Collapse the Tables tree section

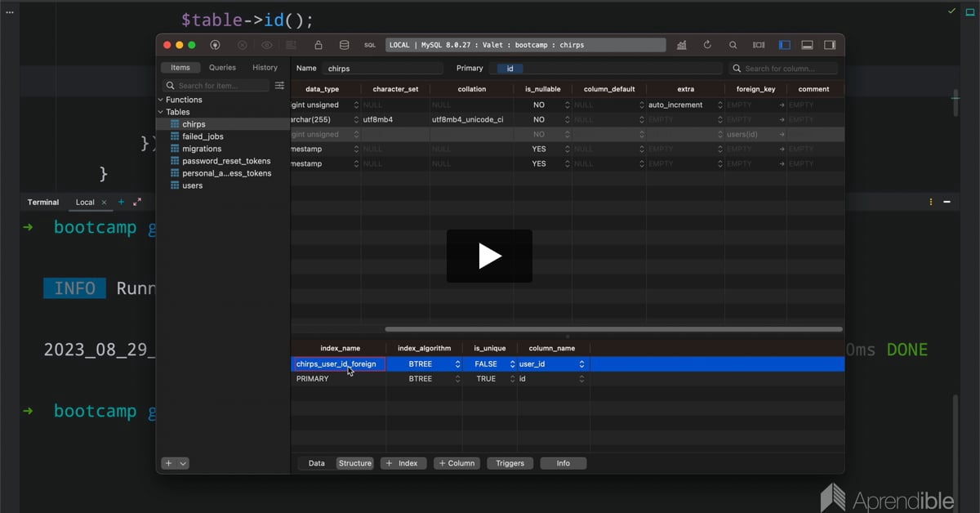tap(161, 112)
